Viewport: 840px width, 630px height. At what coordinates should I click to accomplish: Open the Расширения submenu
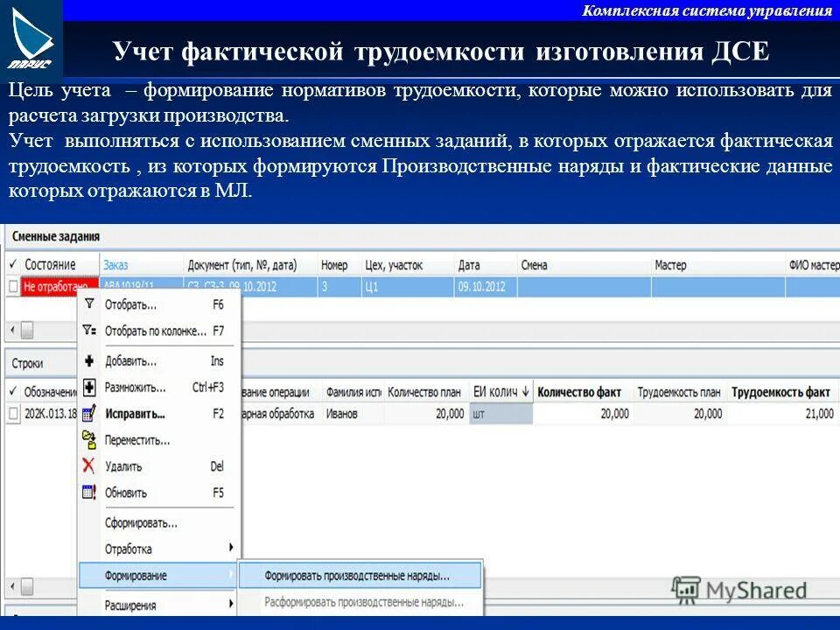[x=160, y=605]
